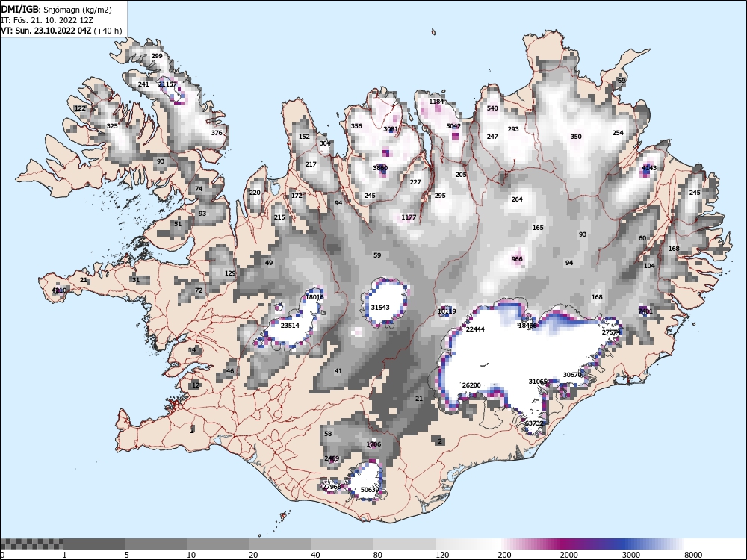Screen dimensions: 747x560
Task: Click the map value '104' in the east
Action: (x=649, y=267)
